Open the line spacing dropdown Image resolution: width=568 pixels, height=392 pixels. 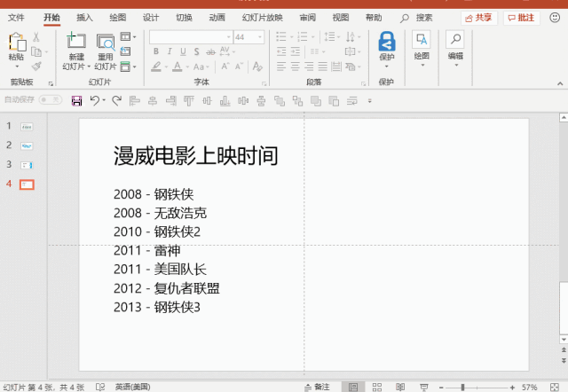tap(332, 36)
